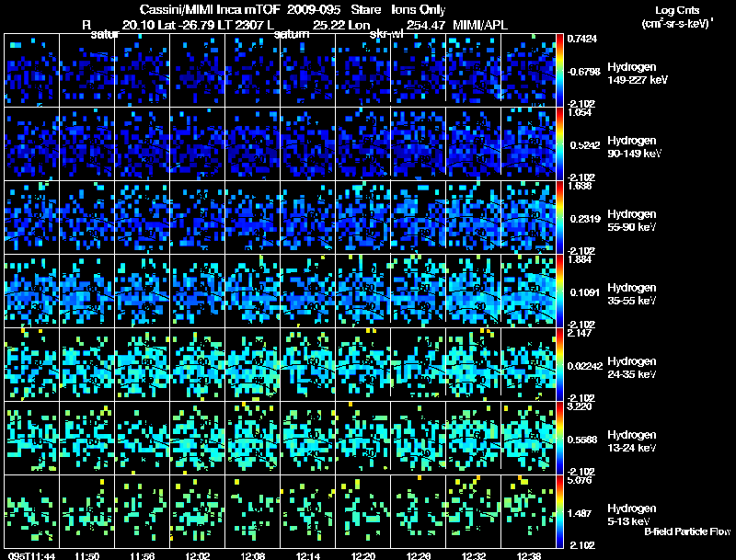
Task: Select the 5.076 colorbar maximum value
Action: [580, 480]
